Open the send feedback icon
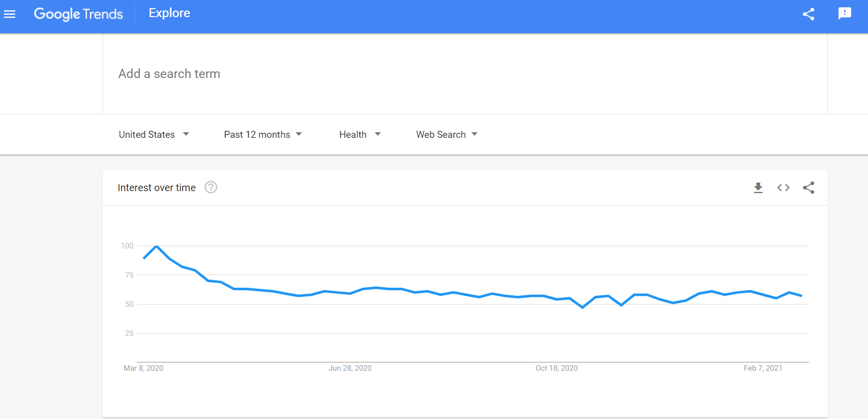Viewport: 868px width, 419px height. point(845,14)
